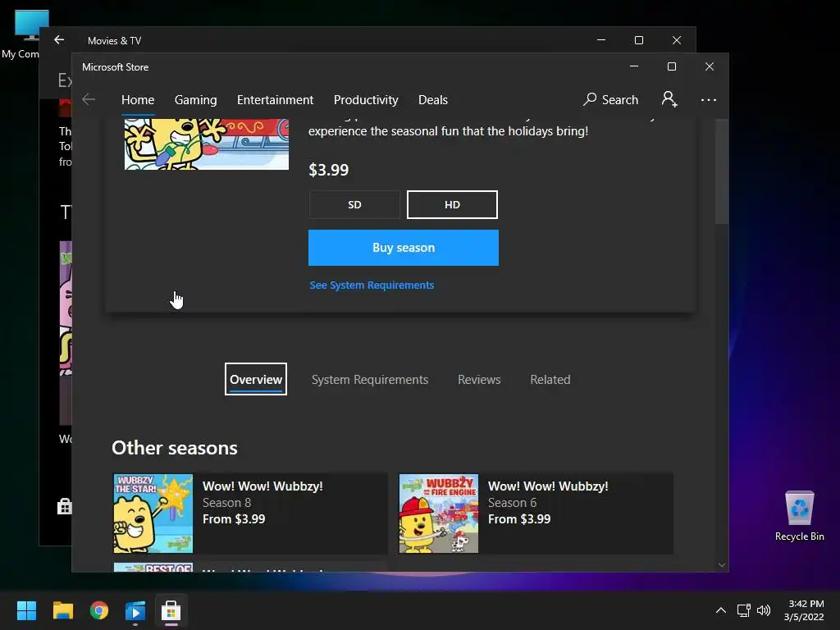
Task: Maximize the Movies & TV window
Action: (x=638, y=40)
